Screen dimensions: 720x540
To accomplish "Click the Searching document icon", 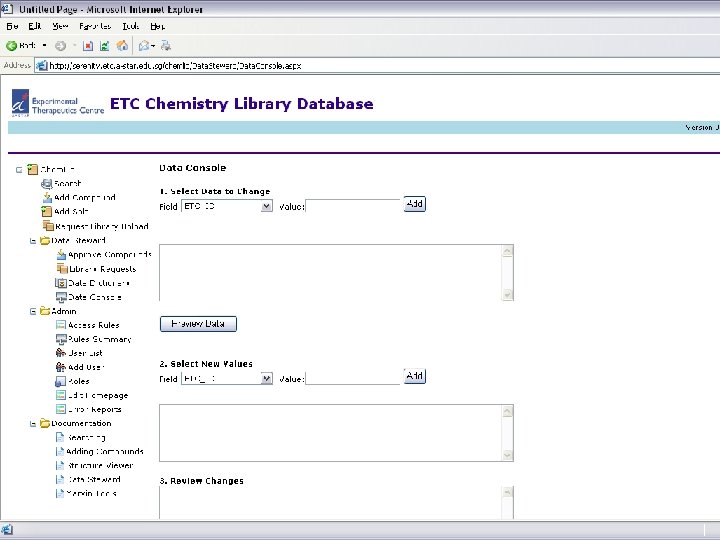I will point(60,437).
